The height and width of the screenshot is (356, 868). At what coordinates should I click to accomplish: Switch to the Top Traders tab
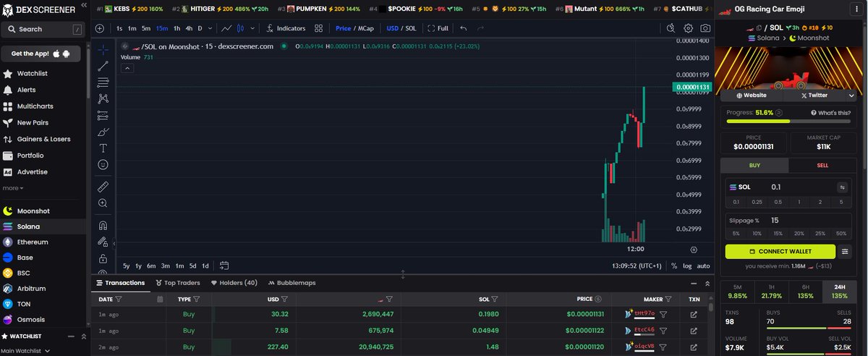tap(177, 283)
